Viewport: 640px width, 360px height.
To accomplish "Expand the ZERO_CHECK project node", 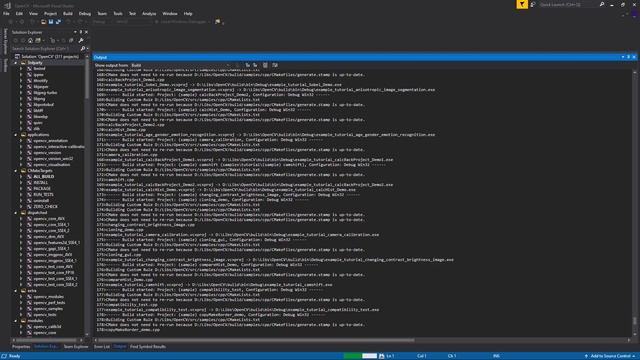I will pyautogui.click(x=22, y=207).
